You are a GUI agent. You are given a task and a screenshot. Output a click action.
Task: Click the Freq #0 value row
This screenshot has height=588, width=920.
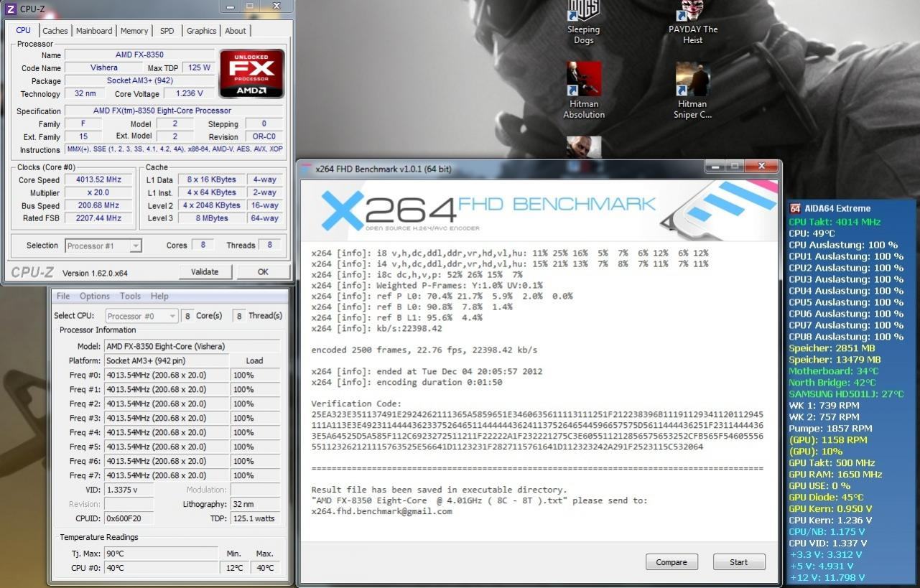(167, 375)
